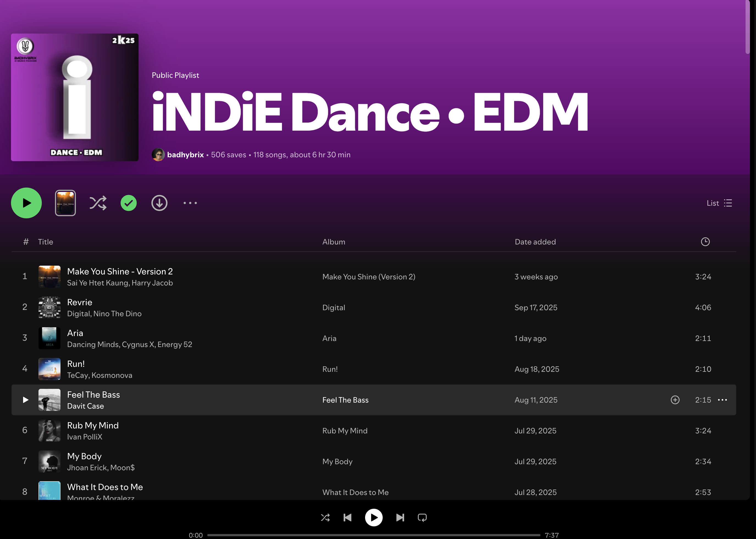Open the List view options dropdown

[x=719, y=203]
